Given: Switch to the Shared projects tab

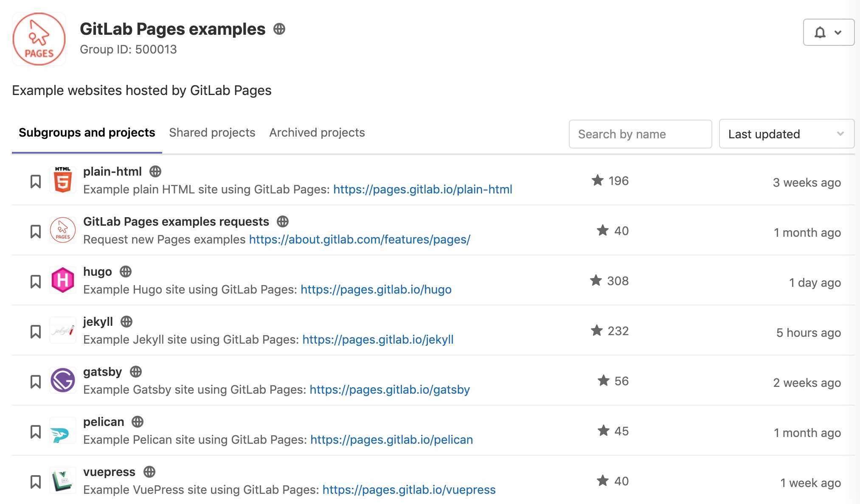Looking at the screenshot, I should point(211,133).
